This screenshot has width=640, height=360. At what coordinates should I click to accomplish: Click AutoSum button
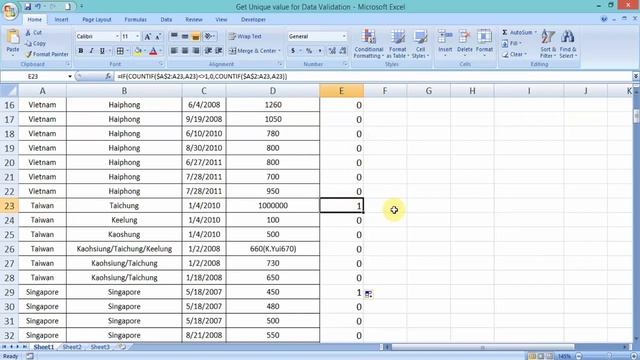coord(517,32)
